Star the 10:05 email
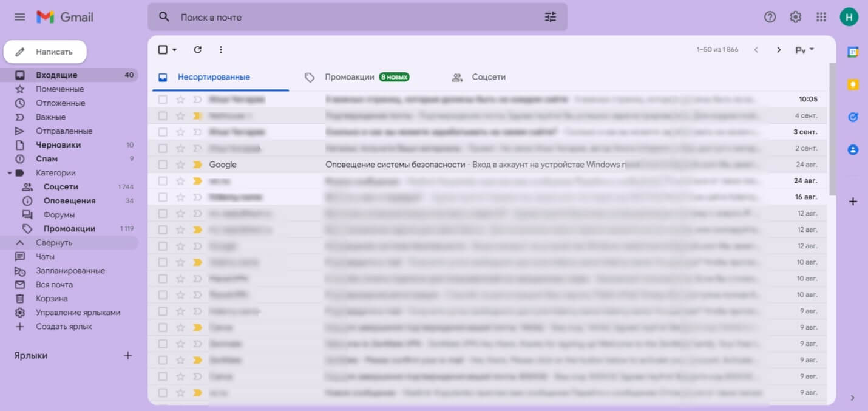The width and height of the screenshot is (868, 411). 180,99
